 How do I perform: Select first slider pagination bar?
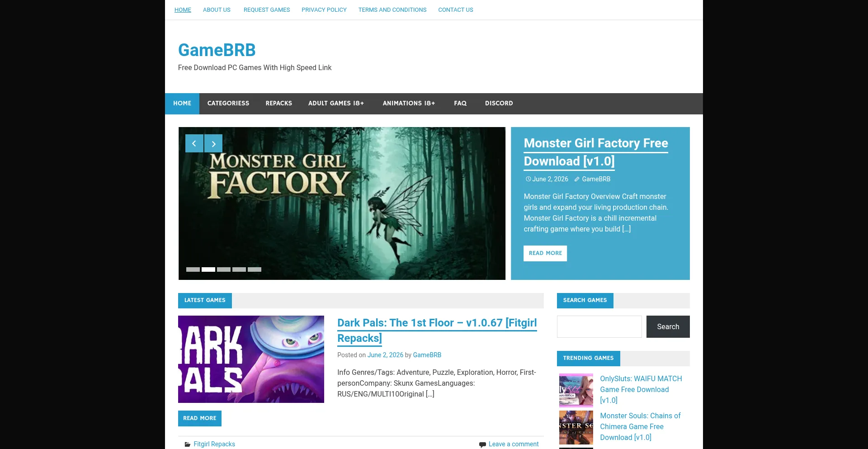(x=193, y=269)
